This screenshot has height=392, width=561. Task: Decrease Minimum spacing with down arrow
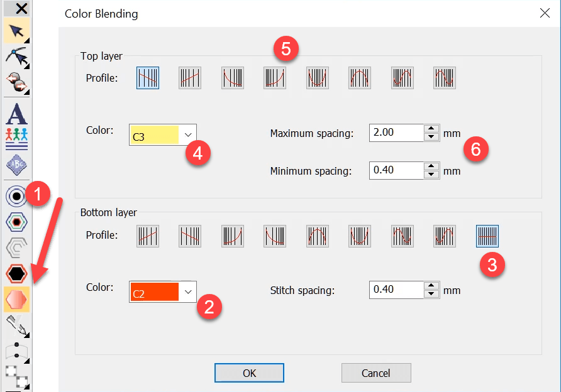[x=431, y=174]
